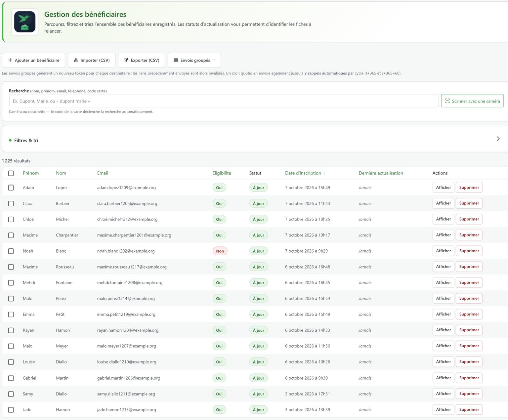Check the box for Emma Petit
The width and height of the screenshot is (508, 420).
click(11, 315)
